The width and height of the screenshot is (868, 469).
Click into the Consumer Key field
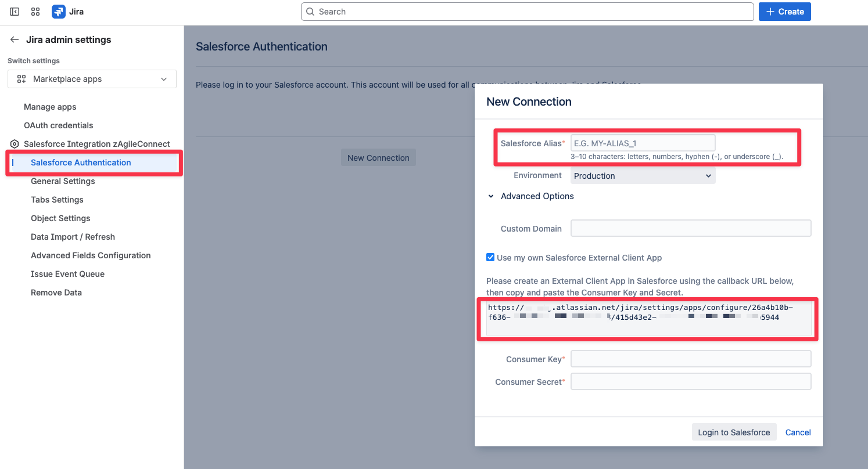point(691,359)
